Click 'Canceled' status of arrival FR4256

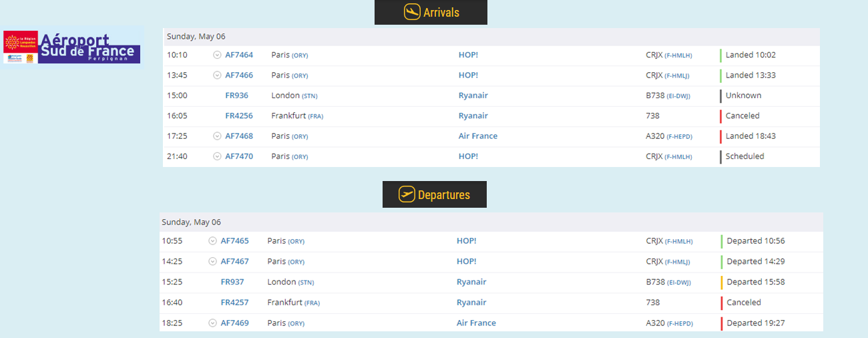tap(742, 116)
